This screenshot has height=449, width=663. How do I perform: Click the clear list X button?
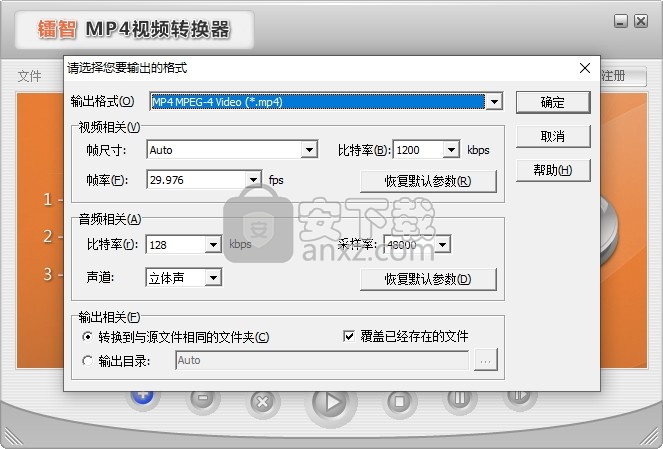pos(263,402)
